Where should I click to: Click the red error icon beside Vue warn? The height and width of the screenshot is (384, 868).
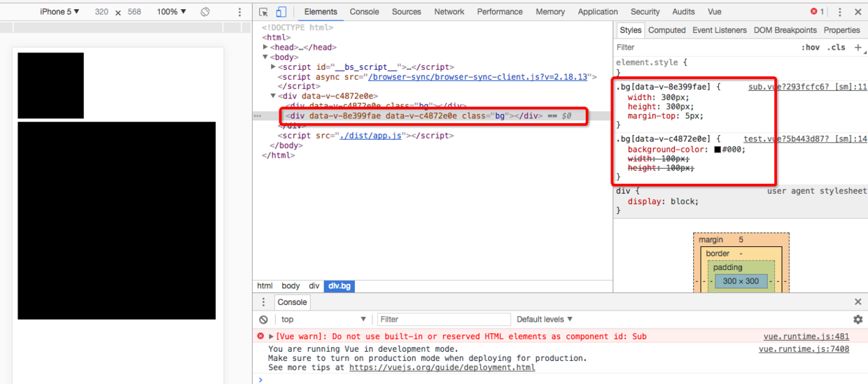(260, 336)
